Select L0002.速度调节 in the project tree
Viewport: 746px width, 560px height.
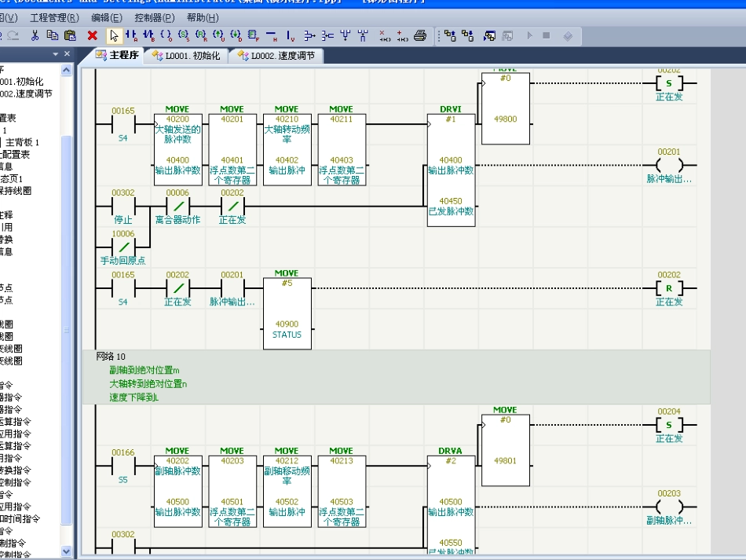click(x=27, y=93)
